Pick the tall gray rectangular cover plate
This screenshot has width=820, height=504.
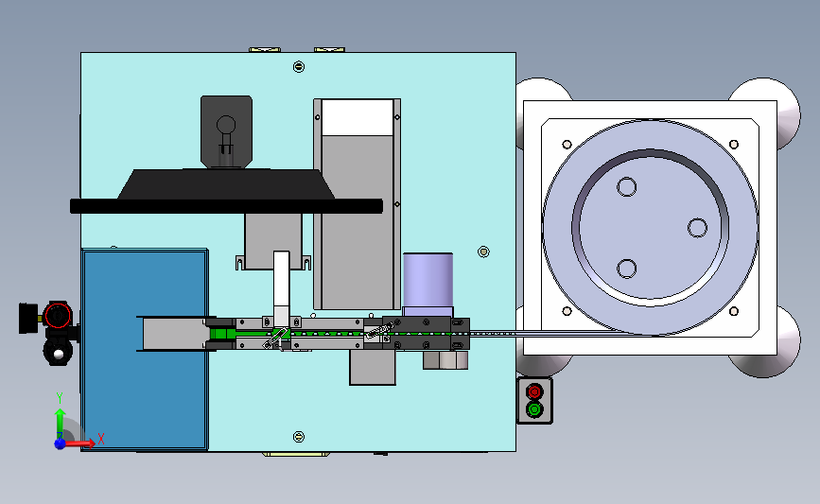click(x=358, y=223)
